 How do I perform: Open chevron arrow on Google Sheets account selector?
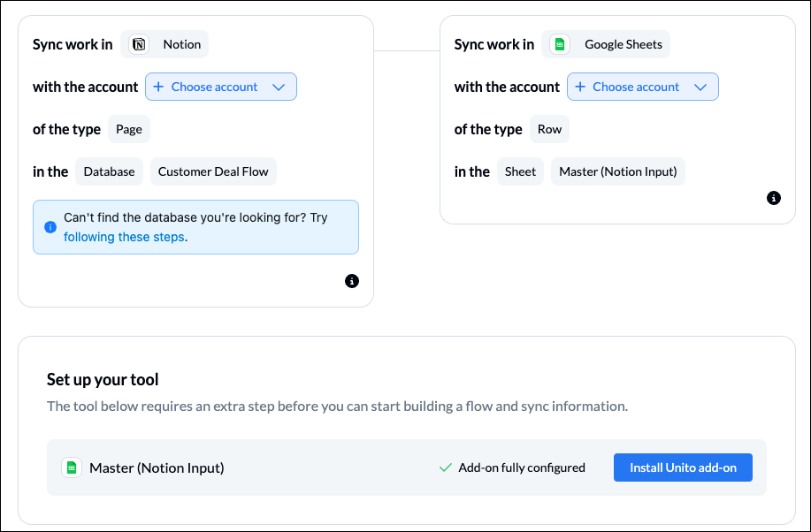coord(700,87)
